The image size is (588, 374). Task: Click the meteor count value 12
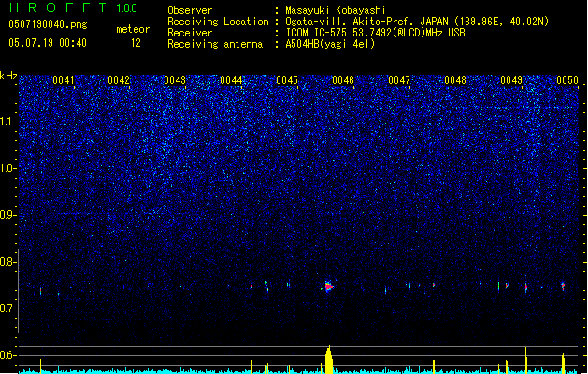pyautogui.click(x=136, y=43)
